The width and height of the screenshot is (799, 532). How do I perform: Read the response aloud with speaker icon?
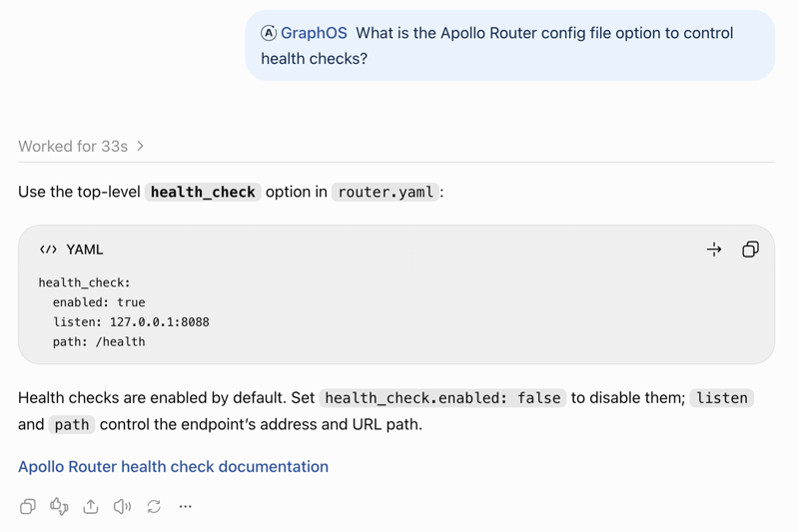[122, 506]
